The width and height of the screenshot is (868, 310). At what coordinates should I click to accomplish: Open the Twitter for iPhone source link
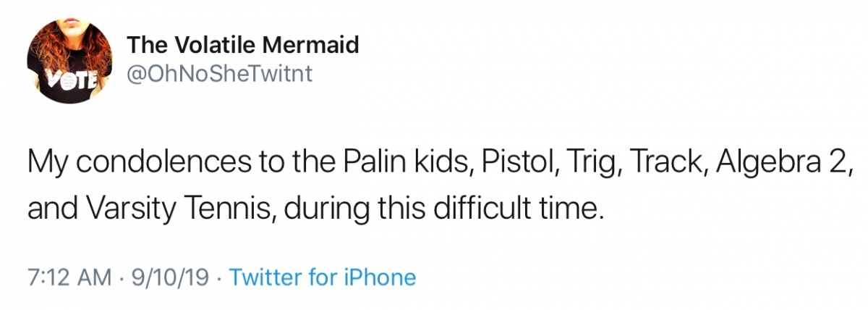click(322, 277)
